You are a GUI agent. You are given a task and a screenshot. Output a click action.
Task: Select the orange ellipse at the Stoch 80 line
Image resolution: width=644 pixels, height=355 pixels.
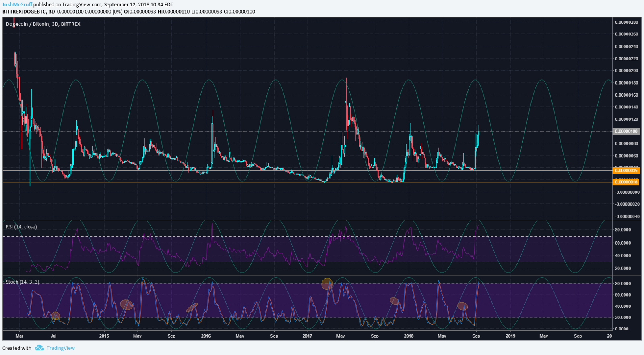327,284
